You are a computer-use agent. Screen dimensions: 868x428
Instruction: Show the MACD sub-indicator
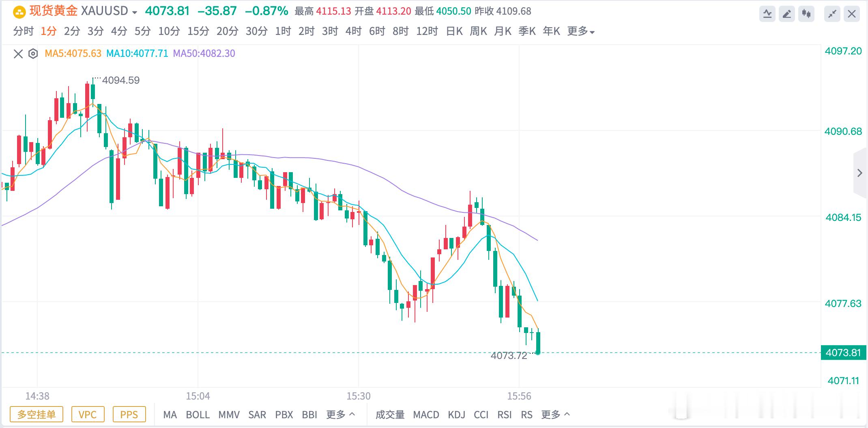(x=426, y=415)
